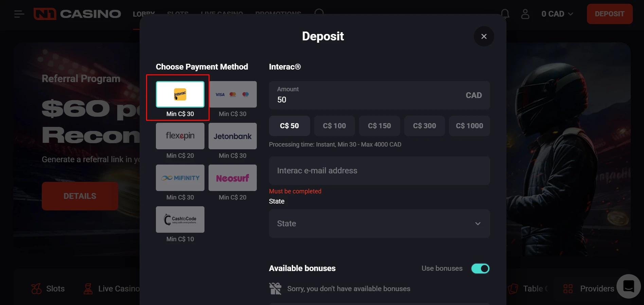Image resolution: width=644 pixels, height=305 pixels.
Task: Choose Neosurf payment method
Action: tap(233, 178)
